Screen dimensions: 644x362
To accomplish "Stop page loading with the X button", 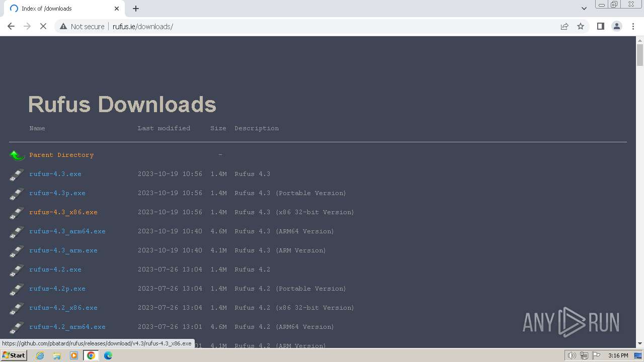I will point(43,26).
